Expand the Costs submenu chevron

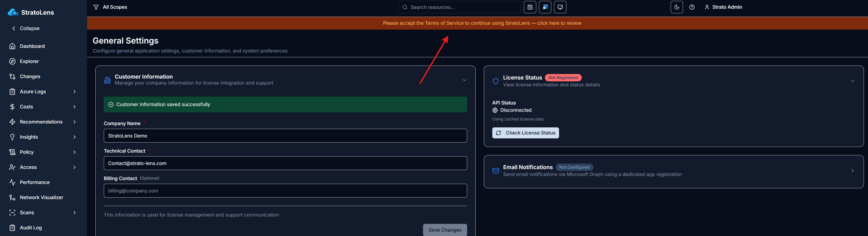pos(75,107)
